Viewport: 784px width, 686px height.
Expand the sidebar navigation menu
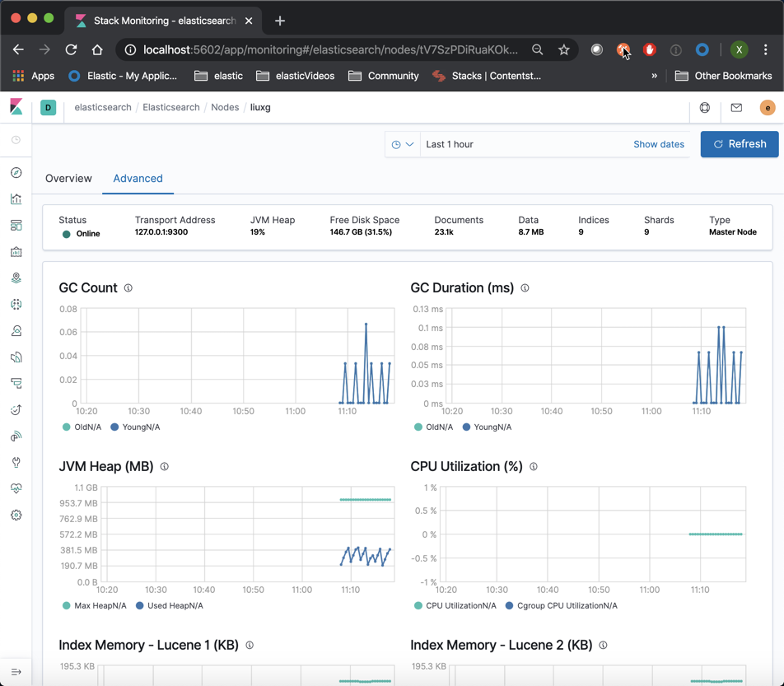(x=16, y=671)
